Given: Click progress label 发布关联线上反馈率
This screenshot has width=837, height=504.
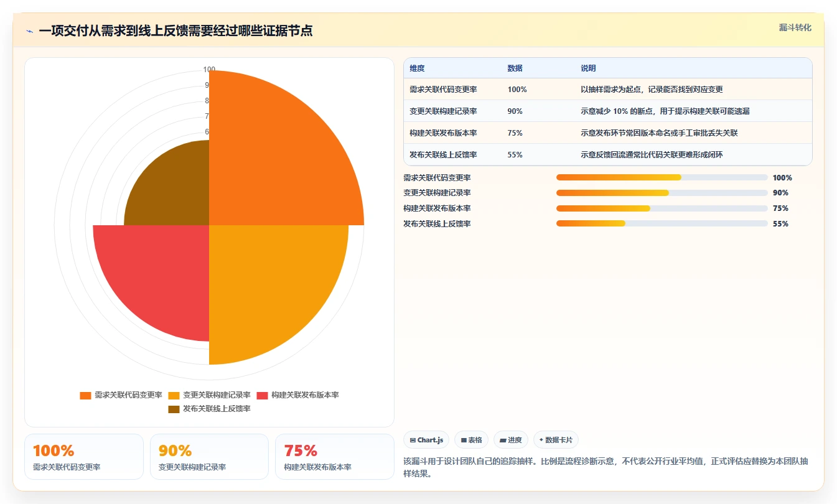Looking at the screenshot, I should 437,224.
